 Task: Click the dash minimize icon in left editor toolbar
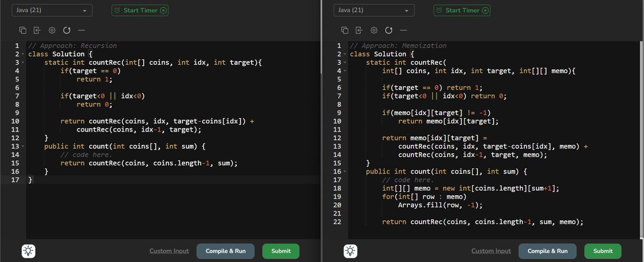81,30
